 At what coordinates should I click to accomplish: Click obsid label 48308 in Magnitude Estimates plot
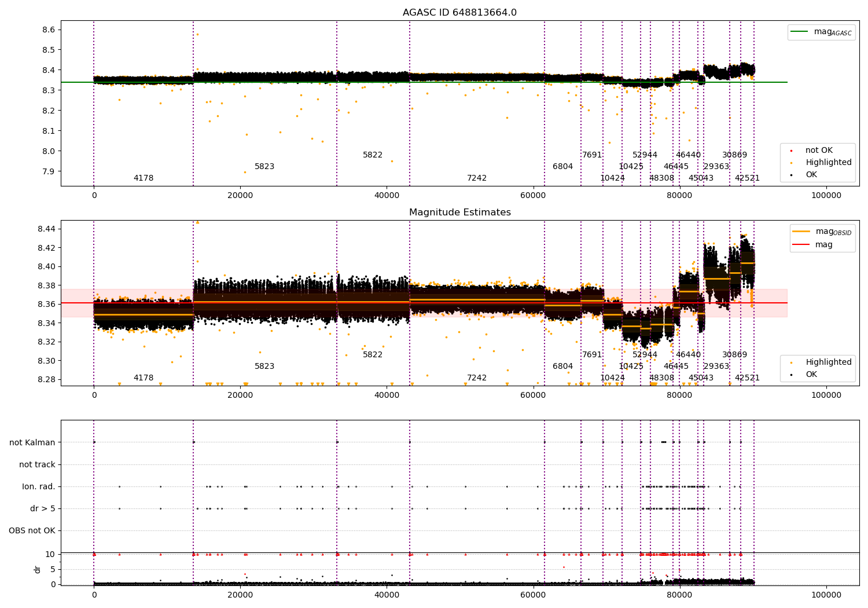click(x=661, y=378)
